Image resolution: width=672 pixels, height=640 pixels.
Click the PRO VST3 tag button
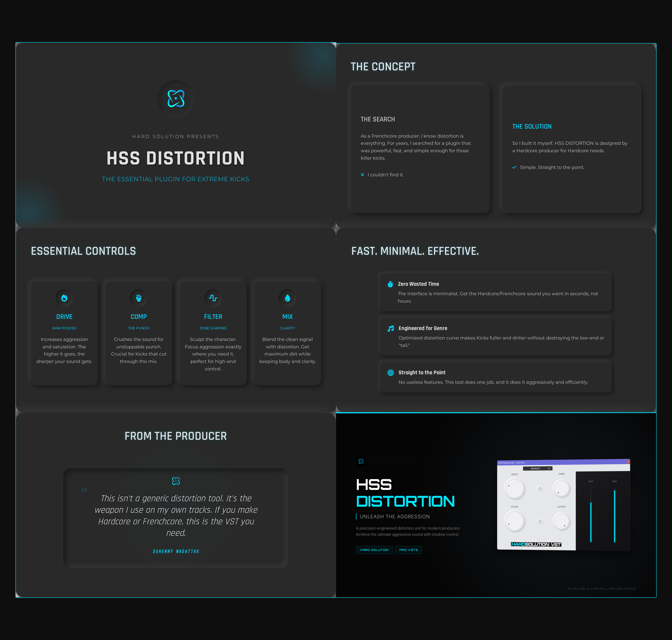[x=408, y=550]
